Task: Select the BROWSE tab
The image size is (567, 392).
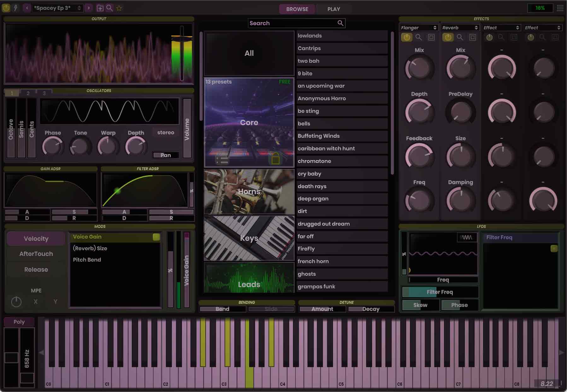Action: tap(297, 9)
